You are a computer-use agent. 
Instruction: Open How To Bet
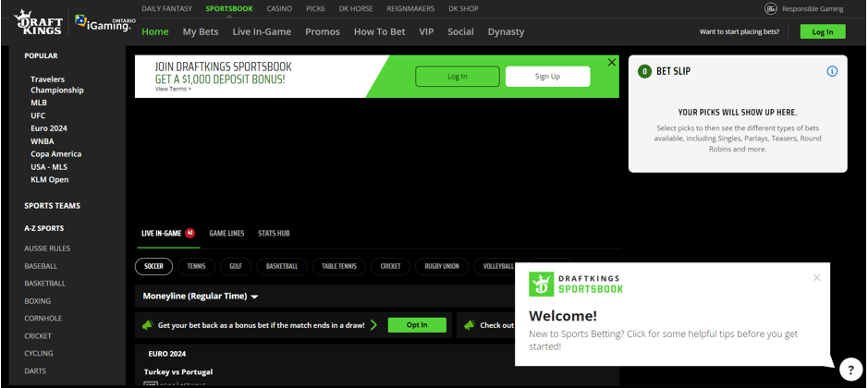coord(380,31)
